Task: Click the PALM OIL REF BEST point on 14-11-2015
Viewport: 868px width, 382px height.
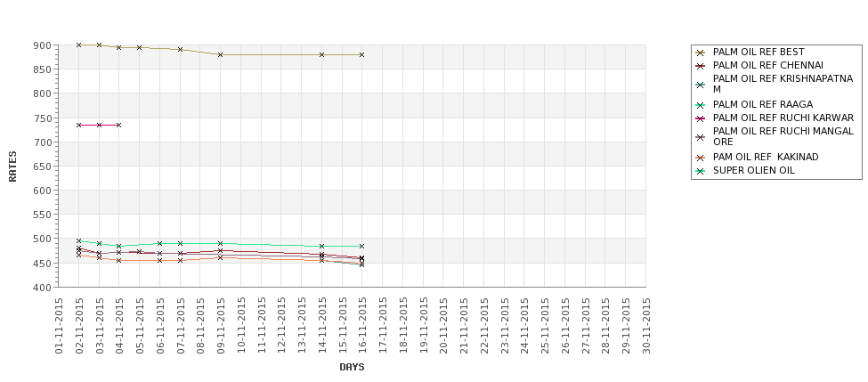Action: (x=321, y=55)
